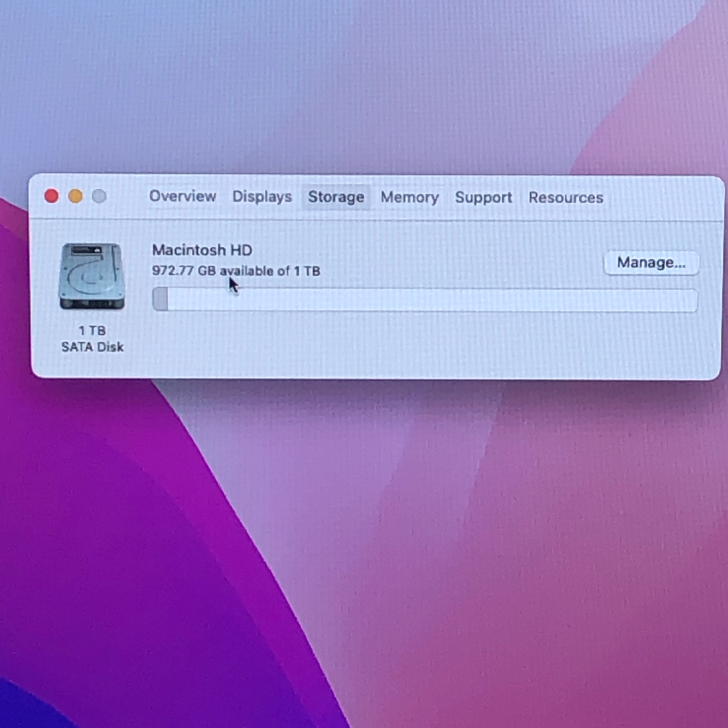Close the window with red button
728x728 pixels.
tap(52, 196)
